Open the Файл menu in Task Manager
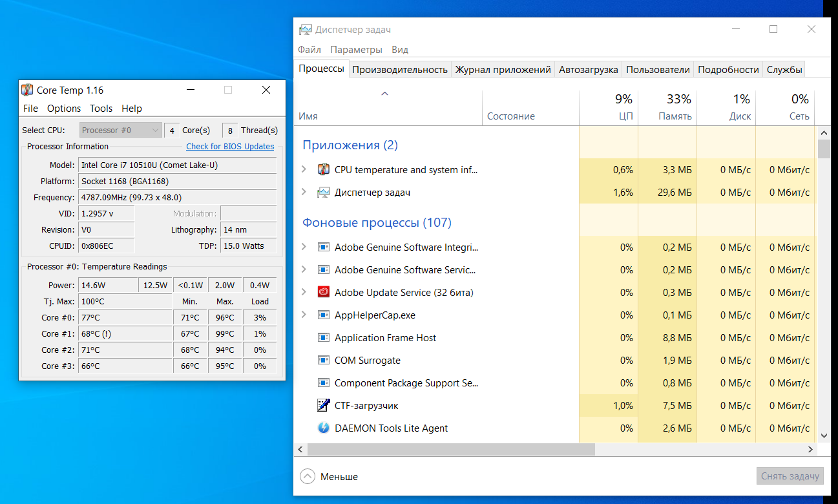Screen dimensions: 838x504 [309, 50]
